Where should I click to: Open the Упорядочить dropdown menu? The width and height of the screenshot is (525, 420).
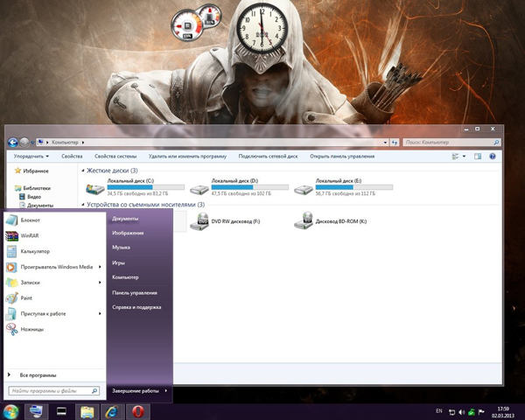[31, 157]
